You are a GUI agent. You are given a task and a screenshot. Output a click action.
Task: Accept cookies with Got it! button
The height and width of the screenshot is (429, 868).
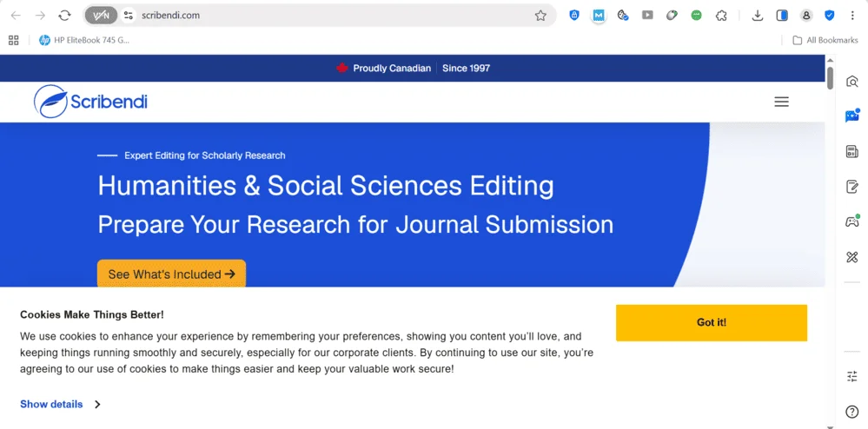coord(712,323)
